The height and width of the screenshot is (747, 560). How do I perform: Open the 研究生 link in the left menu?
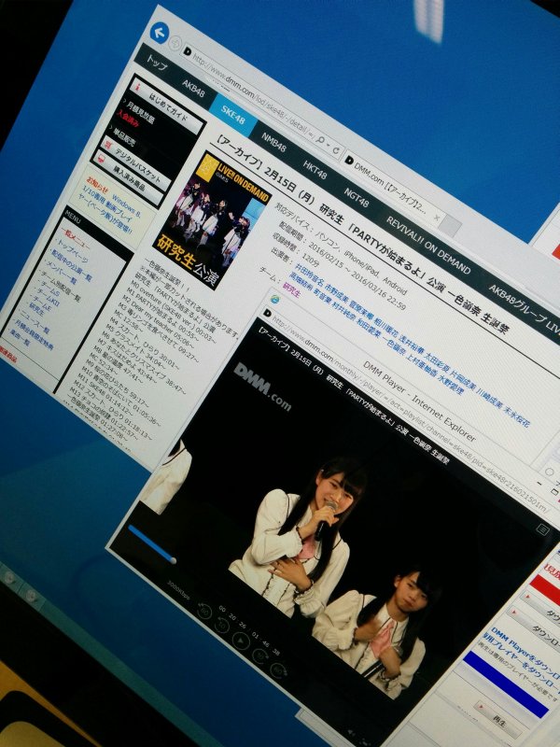pos(35,309)
